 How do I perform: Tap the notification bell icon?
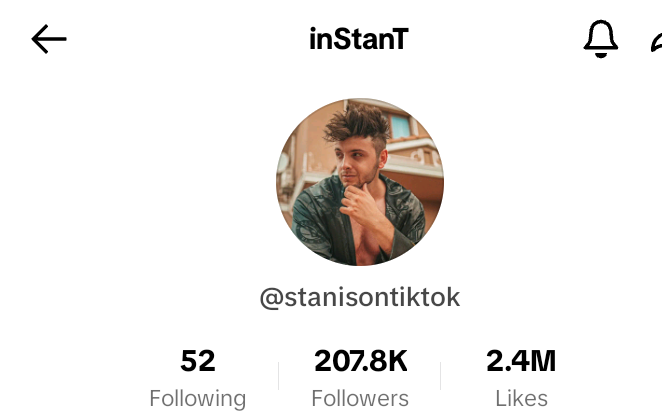click(x=601, y=39)
